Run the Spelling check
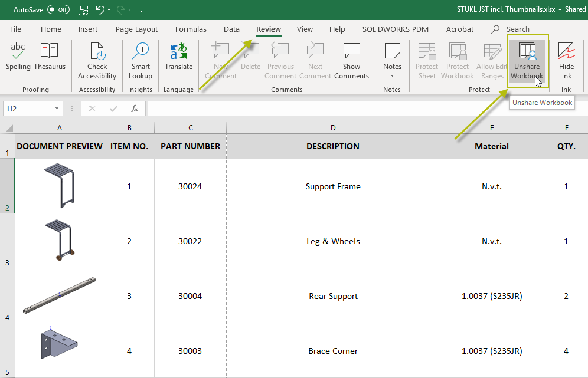The width and height of the screenshot is (588, 378). 18,57
